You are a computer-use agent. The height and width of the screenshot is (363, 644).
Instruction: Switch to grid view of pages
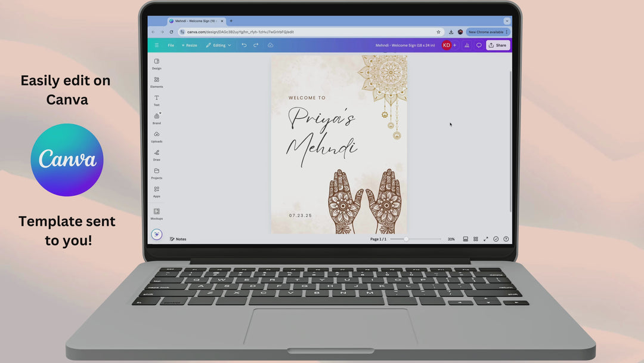coord(476,239)
